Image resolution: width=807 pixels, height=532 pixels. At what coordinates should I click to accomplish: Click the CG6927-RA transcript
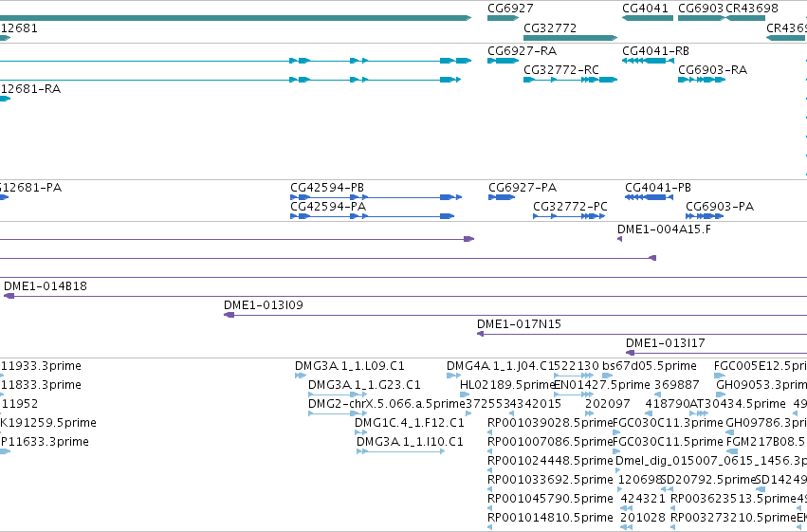pos(503,61)
